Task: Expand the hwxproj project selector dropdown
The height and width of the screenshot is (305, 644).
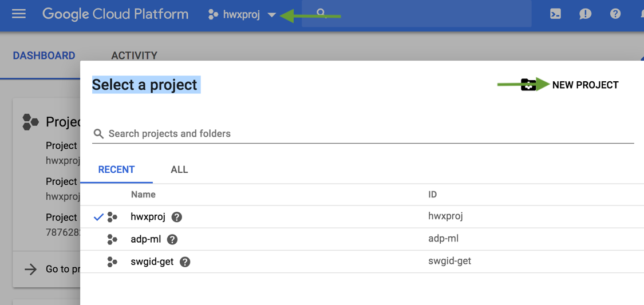Action: click(242, 15)
